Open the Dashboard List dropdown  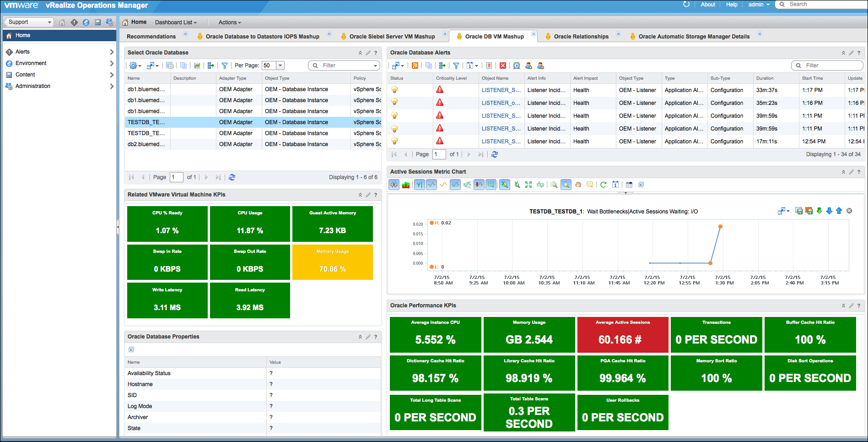pyautogui.click(x=176, y=22)
